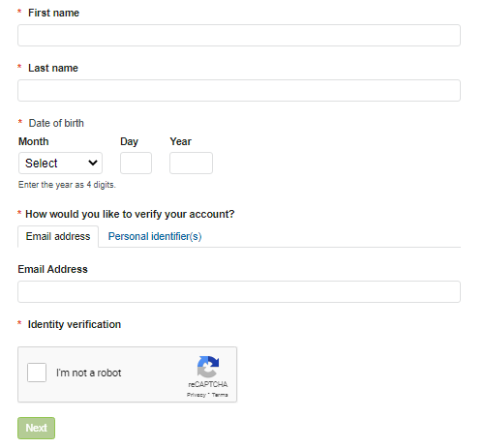Click the Month dropdown chevron arrow
Image resolution: width=485 pixels, height=448 pixels.
[93, 163]
